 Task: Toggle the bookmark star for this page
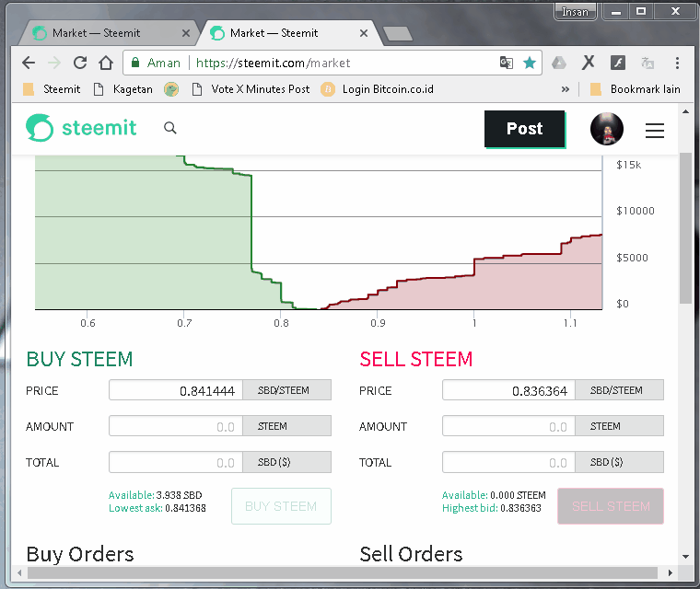(530, 63)
